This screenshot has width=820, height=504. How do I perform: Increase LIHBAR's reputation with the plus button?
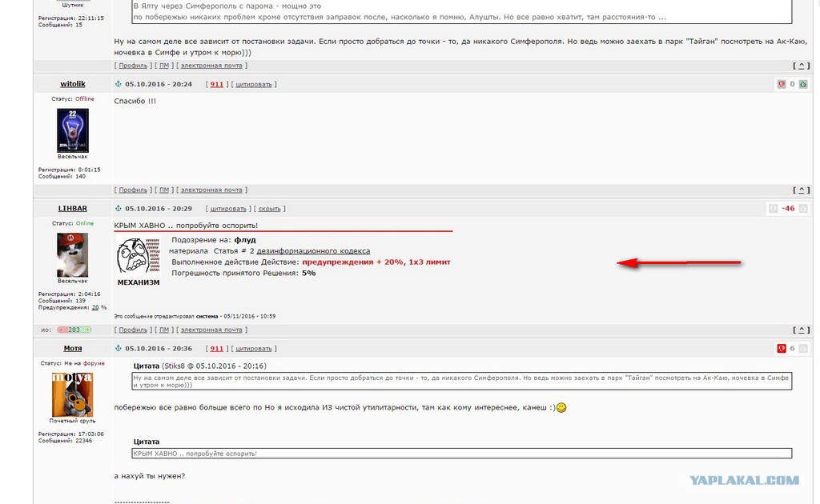(86, 330)
